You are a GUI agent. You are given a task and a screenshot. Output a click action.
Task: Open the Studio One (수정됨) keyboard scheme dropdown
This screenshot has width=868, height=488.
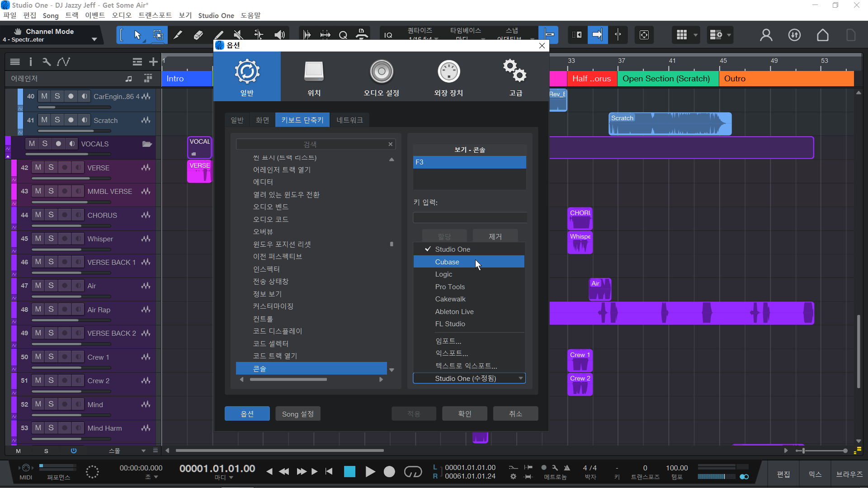[469, 378]
